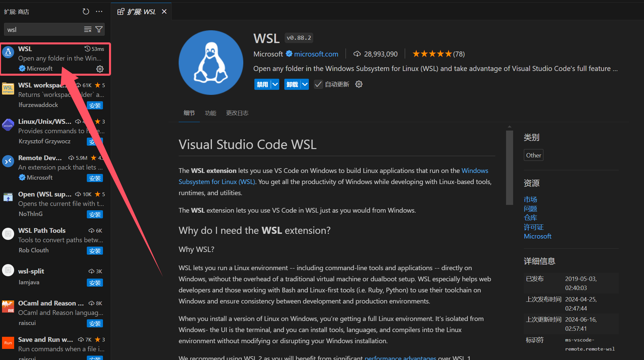Image resolution: width=644 pixels, height=360 pixels.
Task: Refresh the extensions marketplace list
Action: (86, 11)
